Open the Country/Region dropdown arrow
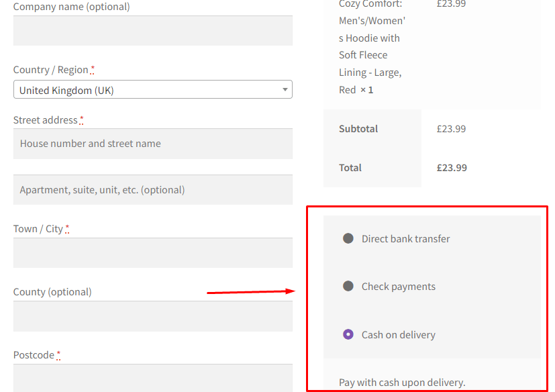Screen dimensions: 555x392 (284, 89)
